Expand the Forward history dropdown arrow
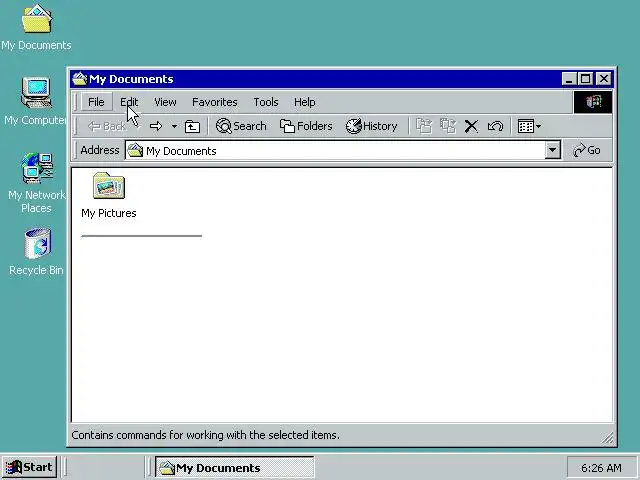This screenshot has height=480, width=640. (174, 126)
